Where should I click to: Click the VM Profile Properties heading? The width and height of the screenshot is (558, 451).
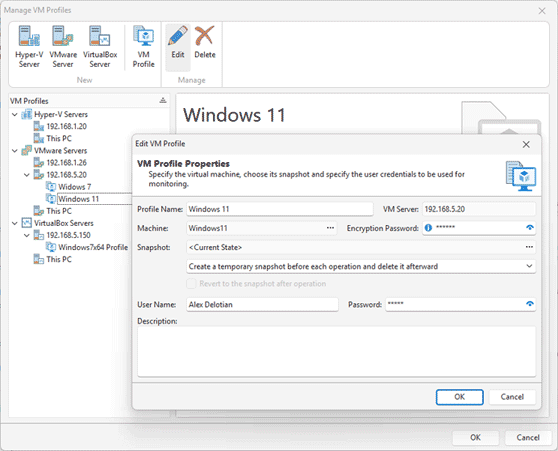[x=183, y=164]
